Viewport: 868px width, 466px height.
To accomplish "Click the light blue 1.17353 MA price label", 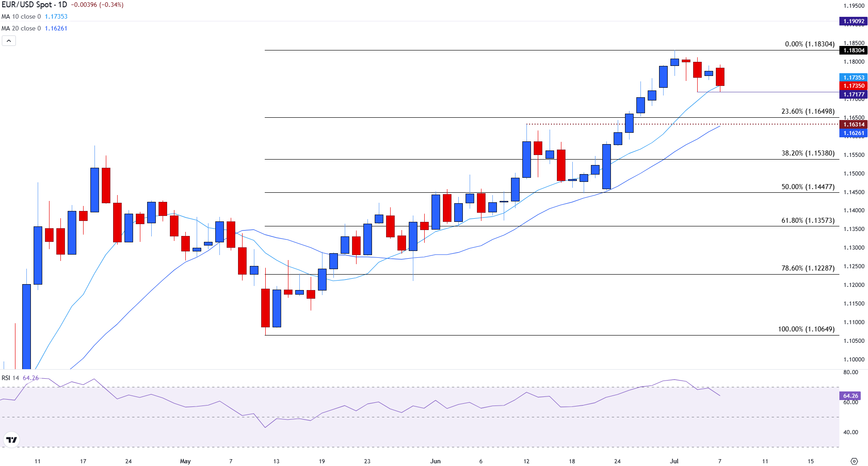I will click(853, 78).
